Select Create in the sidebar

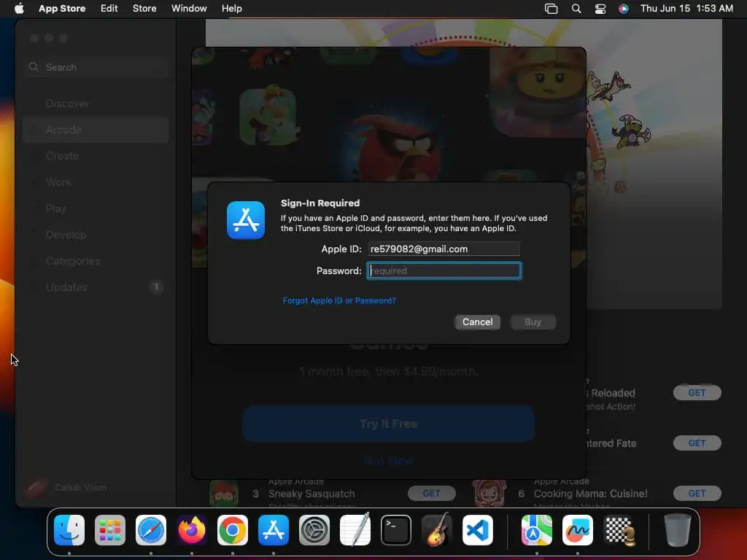[x=96, y=156]
